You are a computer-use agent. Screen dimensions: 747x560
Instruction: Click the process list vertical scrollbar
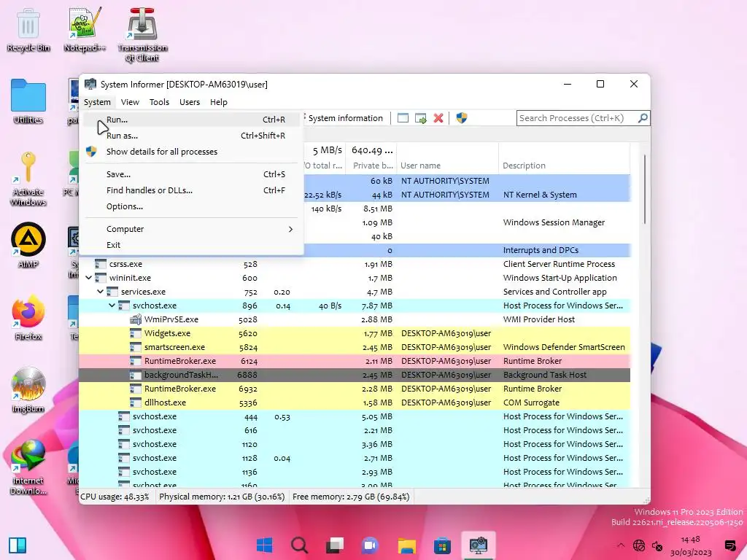tap(645, 189)
